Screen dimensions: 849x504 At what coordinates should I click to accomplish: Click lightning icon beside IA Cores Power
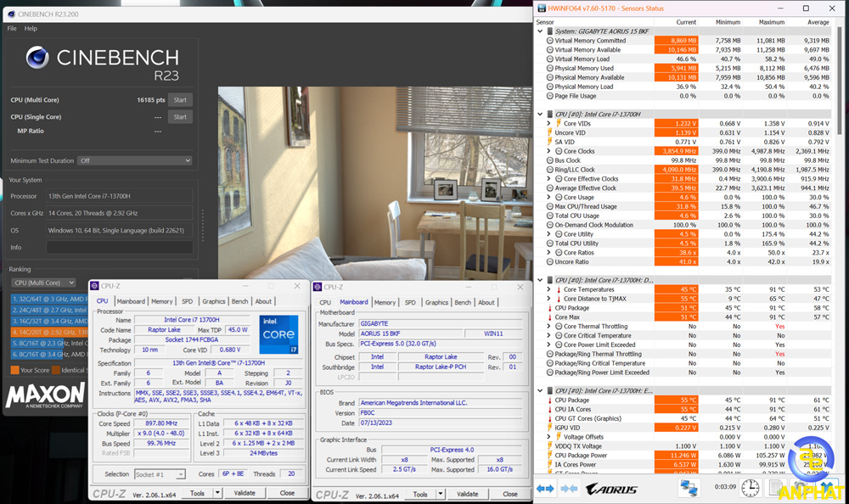[549, 464]
